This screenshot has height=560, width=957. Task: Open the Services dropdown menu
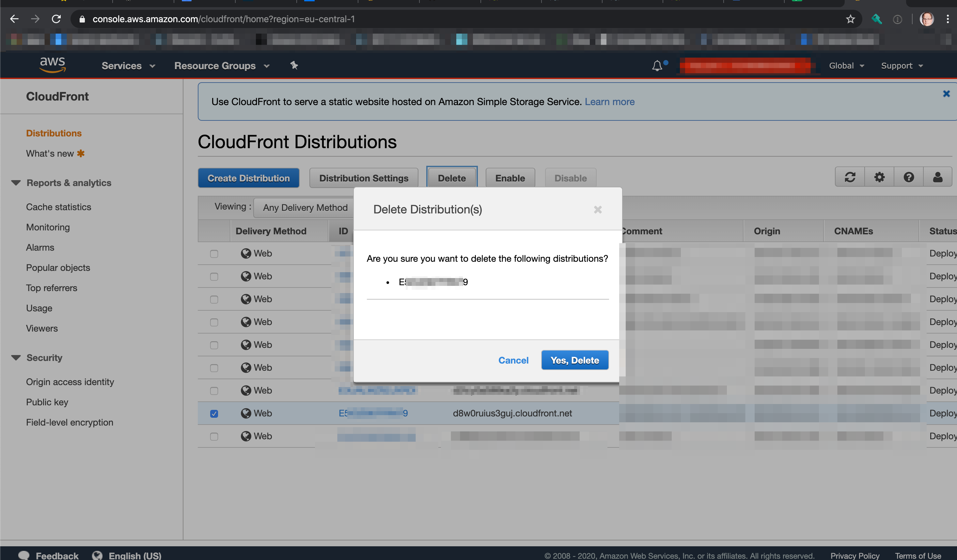click(x=128, y=66)
